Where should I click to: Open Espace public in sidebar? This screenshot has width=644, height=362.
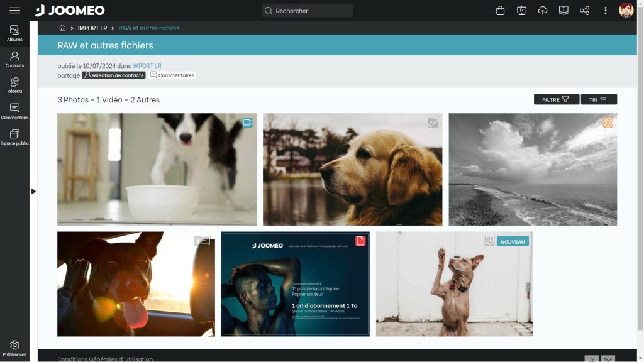(14, 138)
